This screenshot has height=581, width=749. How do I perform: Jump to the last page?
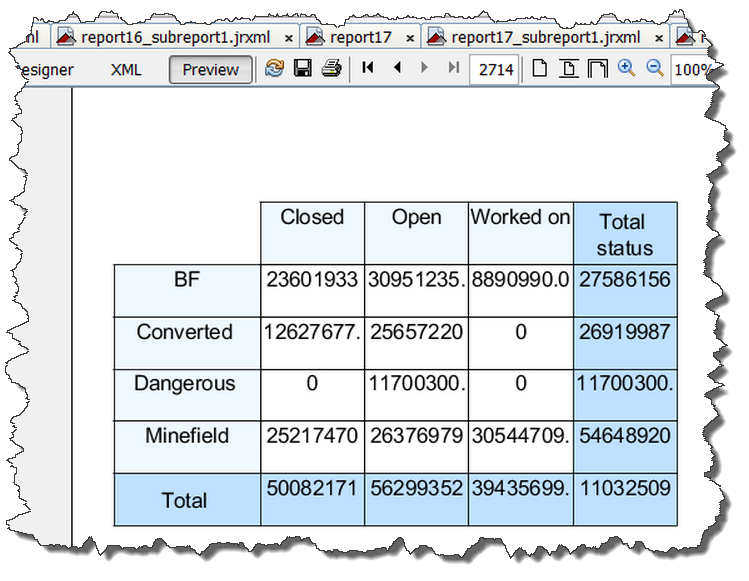pos(454,69)
